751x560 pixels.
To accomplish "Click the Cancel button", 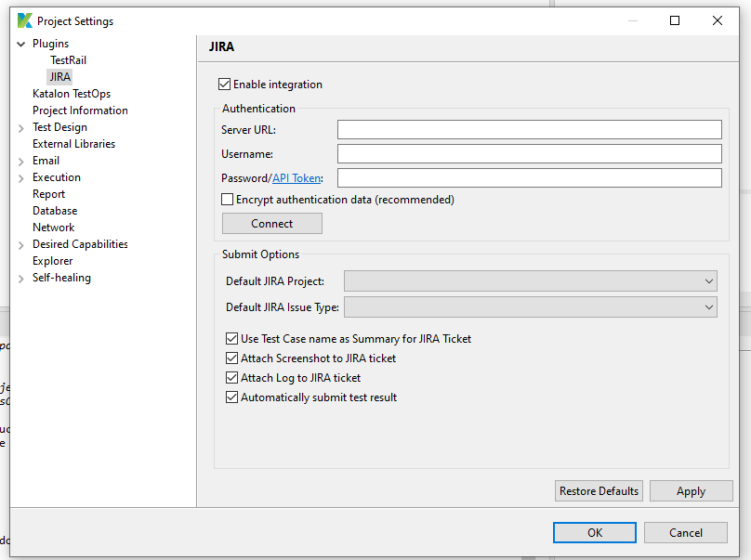I will 686,533.
